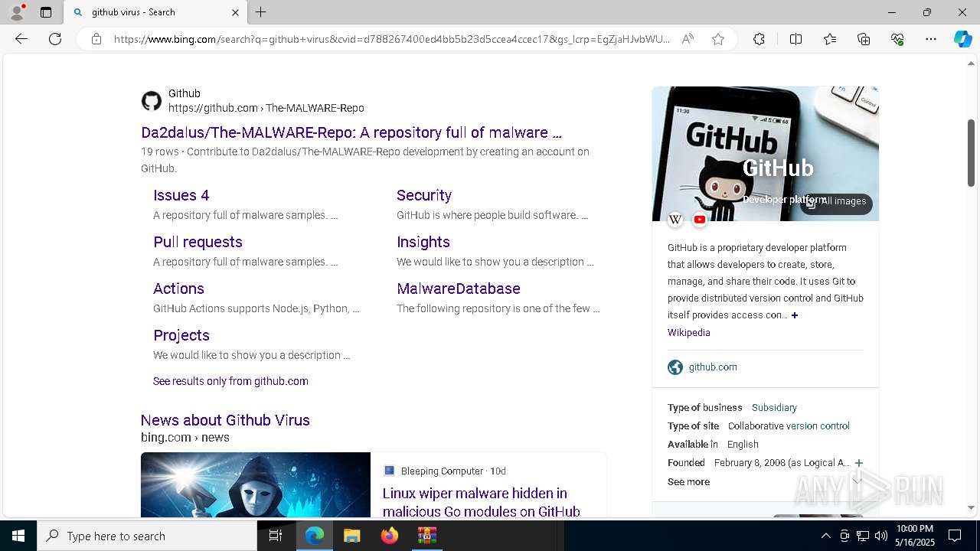980x551 pixels.
Task: See results only from github.com
Action: (230, 381)
